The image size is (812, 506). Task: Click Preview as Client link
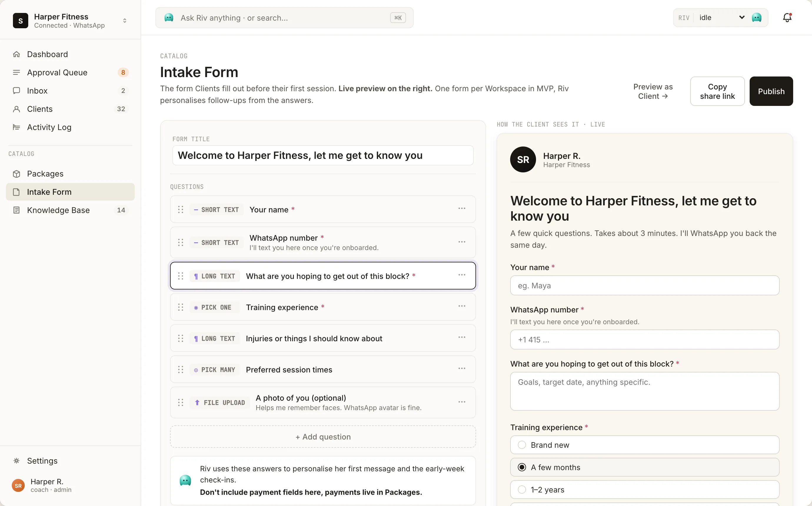click(x=653, y=91)
